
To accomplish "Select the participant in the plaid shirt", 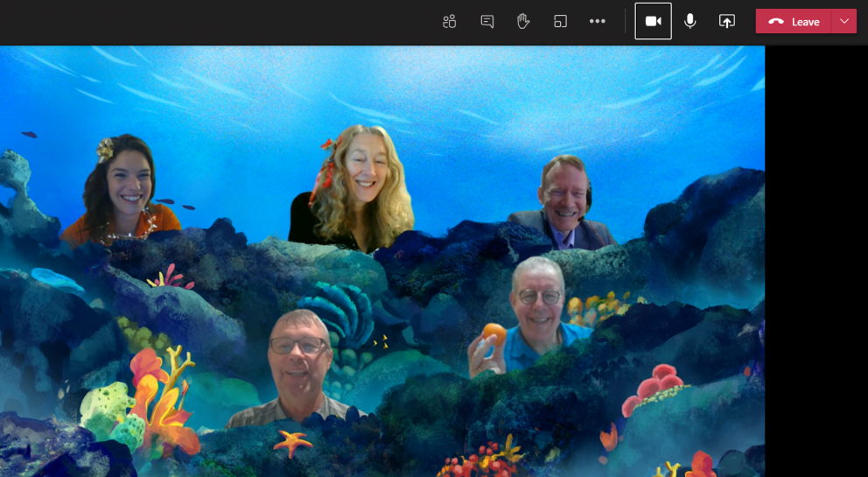I will click(x=297, y=368).
